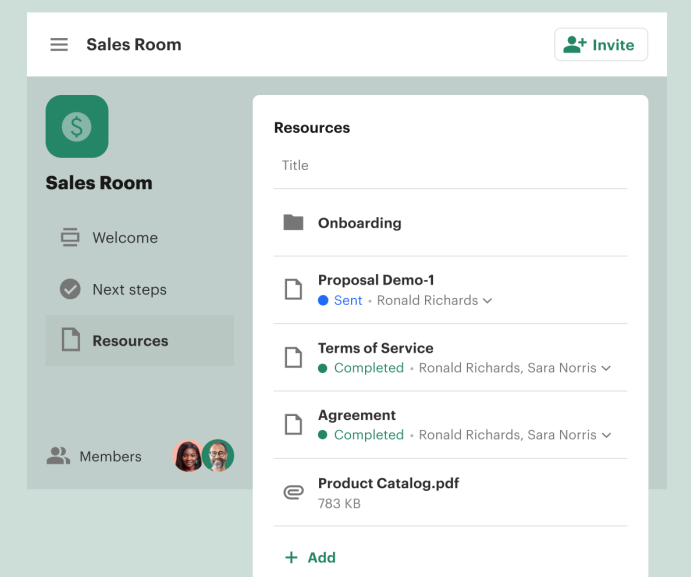Click the Sales Room title in header
Image resolution: width=691 pixels, height=577 pixels.
134,45
